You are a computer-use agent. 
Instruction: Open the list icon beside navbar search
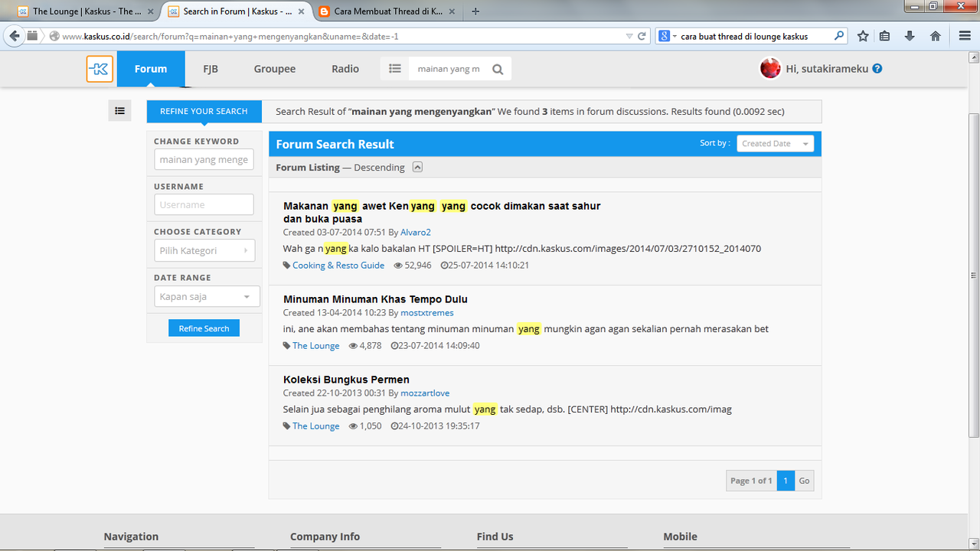(395, 68)
